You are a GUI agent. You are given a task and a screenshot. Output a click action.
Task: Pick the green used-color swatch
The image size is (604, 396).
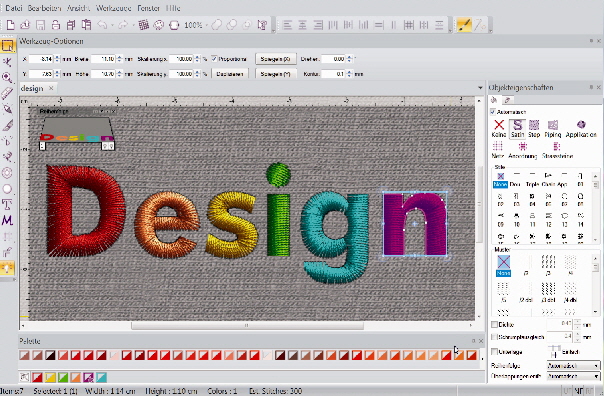[x=63, y=377]
